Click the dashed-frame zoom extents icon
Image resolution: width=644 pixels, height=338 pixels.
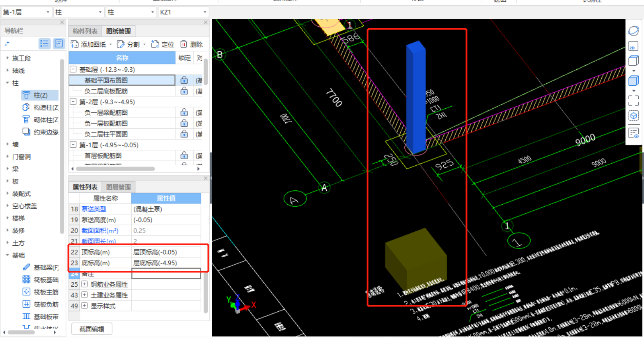click(633, 100)
